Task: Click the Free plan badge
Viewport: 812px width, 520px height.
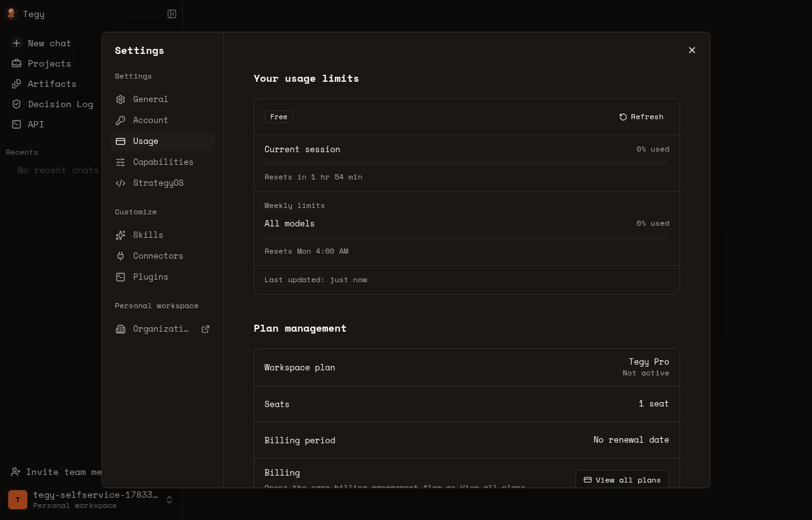Action: click(278, 117)
